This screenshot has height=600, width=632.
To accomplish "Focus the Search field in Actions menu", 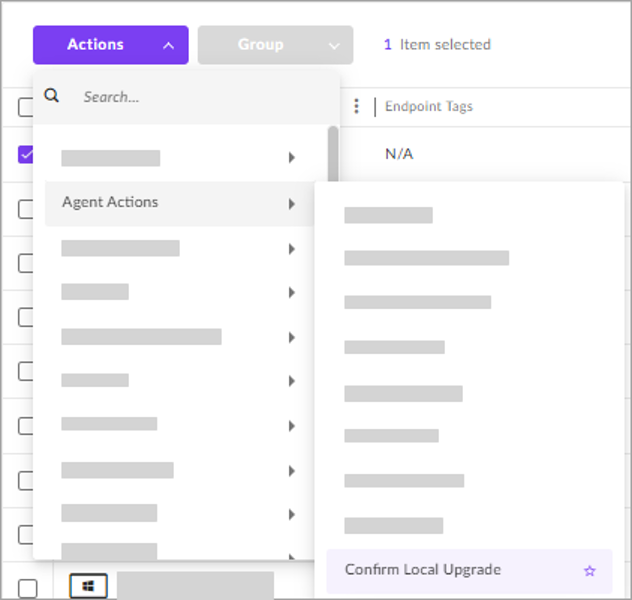I will point(200,97).
